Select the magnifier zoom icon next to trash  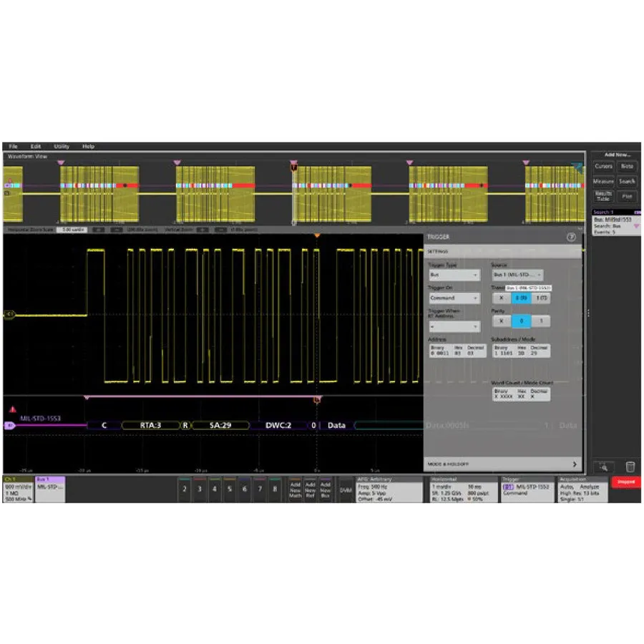coord(605,467)
